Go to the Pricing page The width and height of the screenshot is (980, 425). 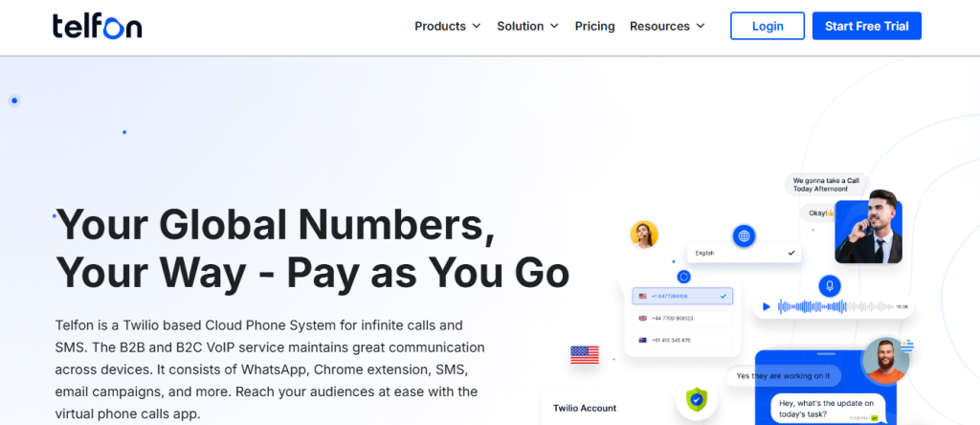(594, 26)
